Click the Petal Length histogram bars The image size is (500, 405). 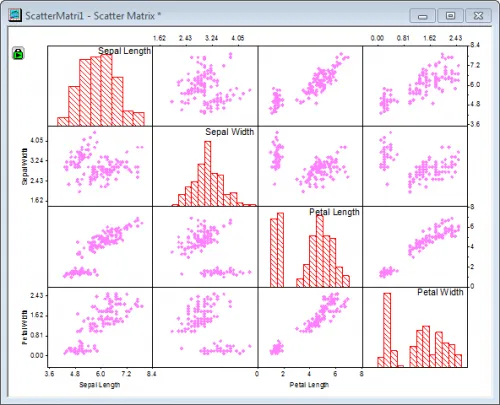[x=310, y=250]
